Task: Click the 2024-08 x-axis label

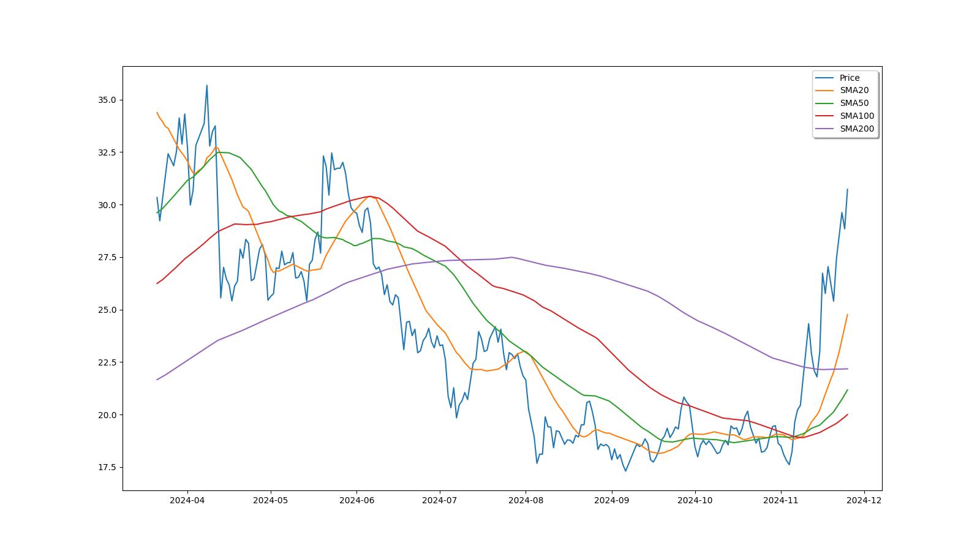Action: point(526,500)
